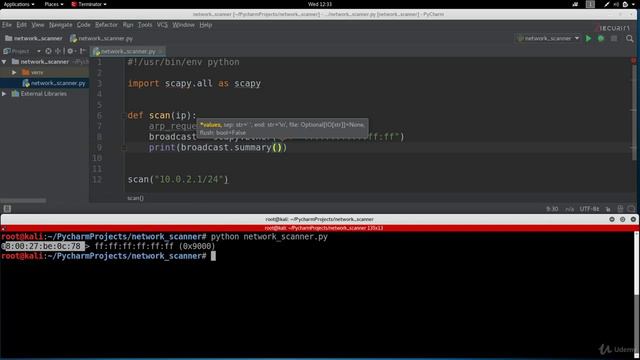Expand External Libraries node
The image size is (640, 360).
4,93
